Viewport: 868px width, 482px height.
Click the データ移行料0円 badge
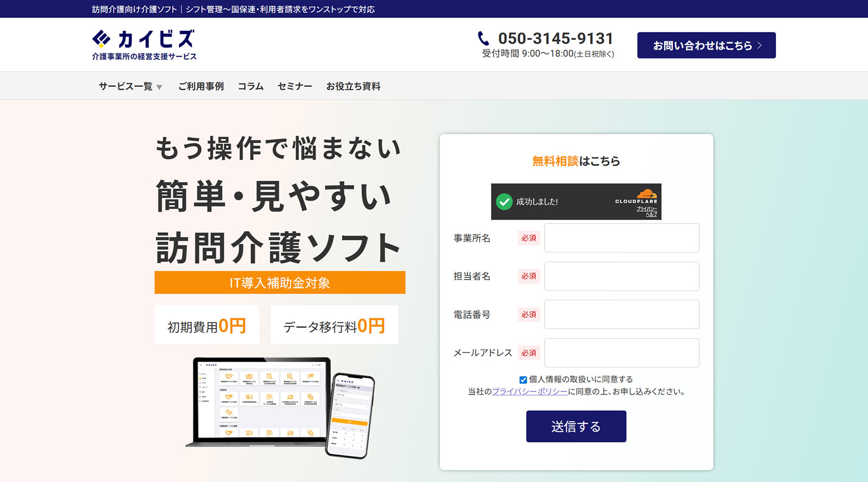click(x=334, y=325)
